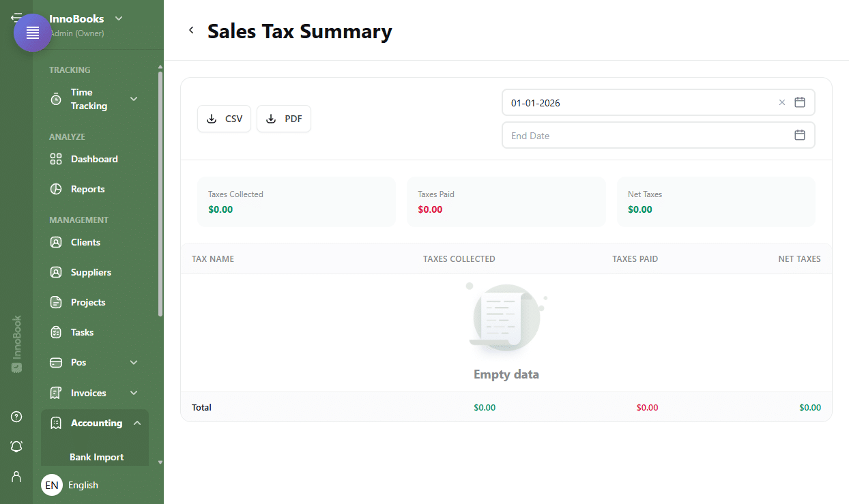Click the Clients person icon

click(56, 242)
